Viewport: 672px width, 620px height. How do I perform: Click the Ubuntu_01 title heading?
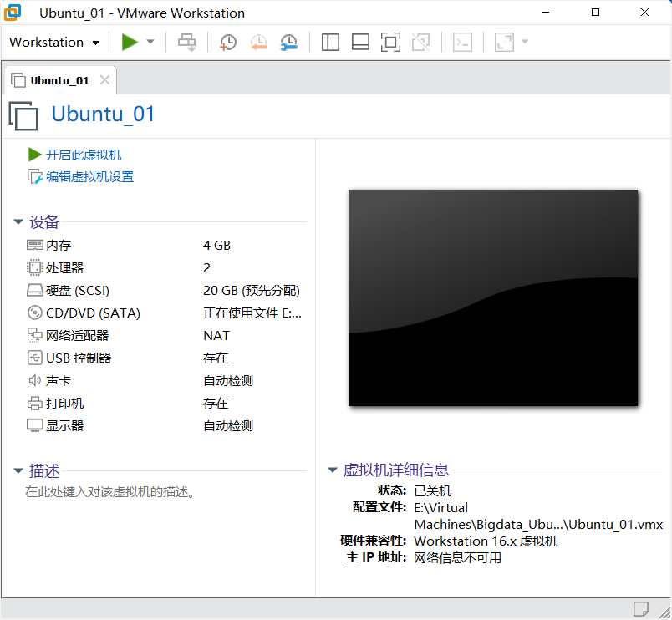click(103, 114)
